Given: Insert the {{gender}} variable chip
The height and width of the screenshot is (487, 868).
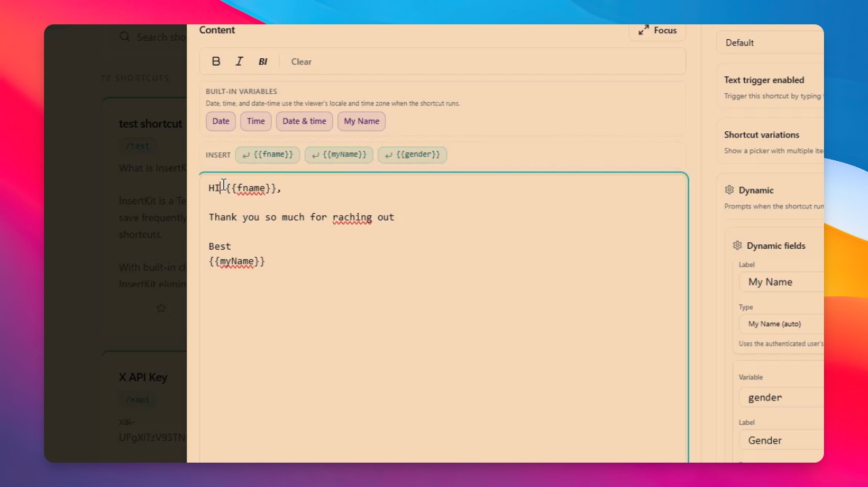Looking at the screenshot, I should [412, 155].
